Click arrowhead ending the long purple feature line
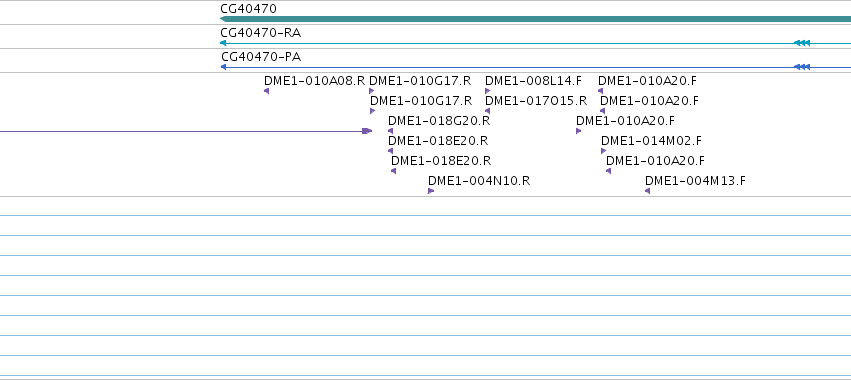The height and width of the screenshot is (380, 851). pos(367,131)
